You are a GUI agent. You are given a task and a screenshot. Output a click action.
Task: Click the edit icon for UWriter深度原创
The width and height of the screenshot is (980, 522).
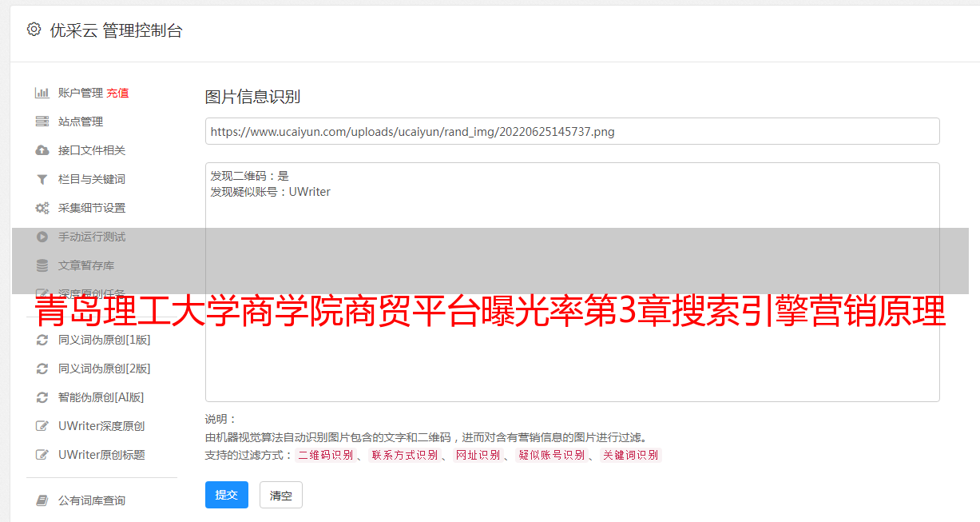coord(42,426)
